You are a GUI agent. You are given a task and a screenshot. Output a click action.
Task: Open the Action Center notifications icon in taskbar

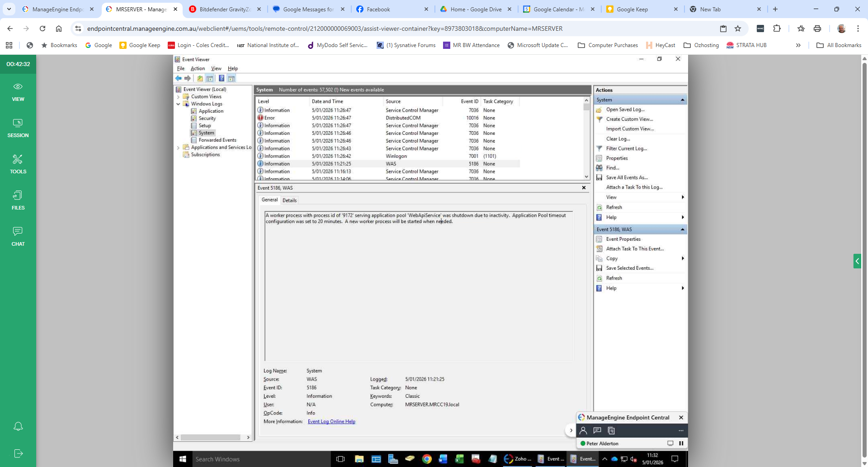pos(675,459)
